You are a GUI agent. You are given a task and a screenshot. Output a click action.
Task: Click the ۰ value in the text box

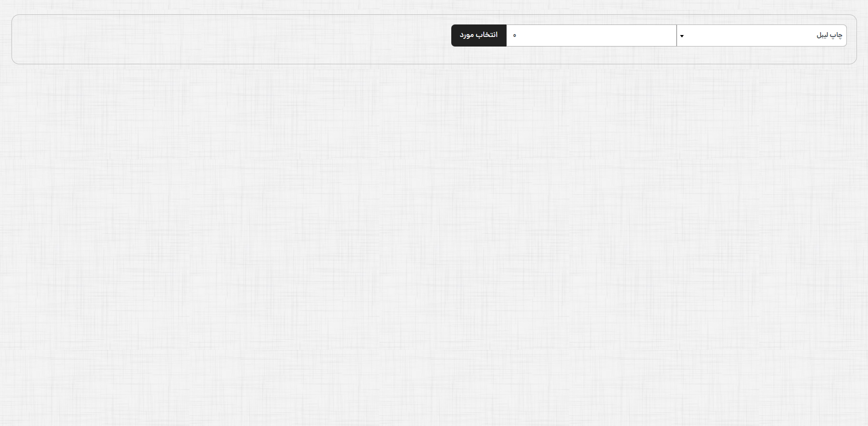[x=515, y=35]
